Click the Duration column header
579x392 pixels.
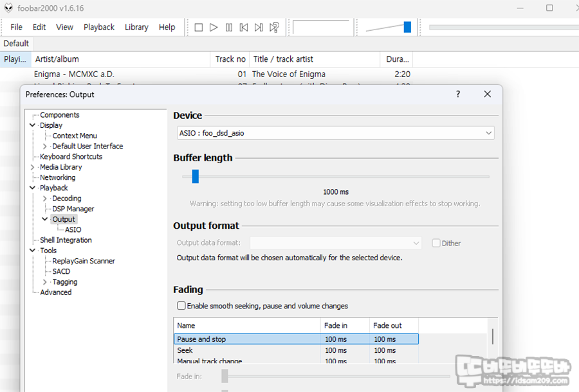pyautogui.click(x=396, y=59)
